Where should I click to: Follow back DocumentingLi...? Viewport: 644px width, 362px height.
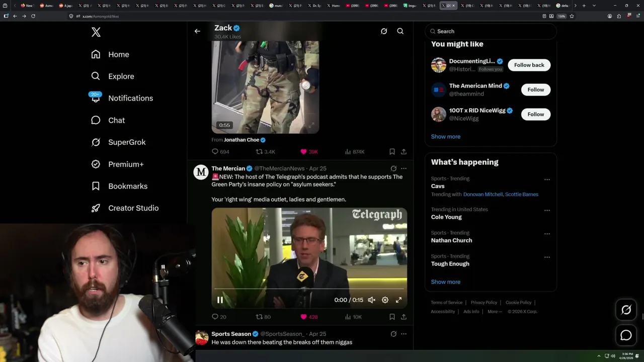coord(529,65)
